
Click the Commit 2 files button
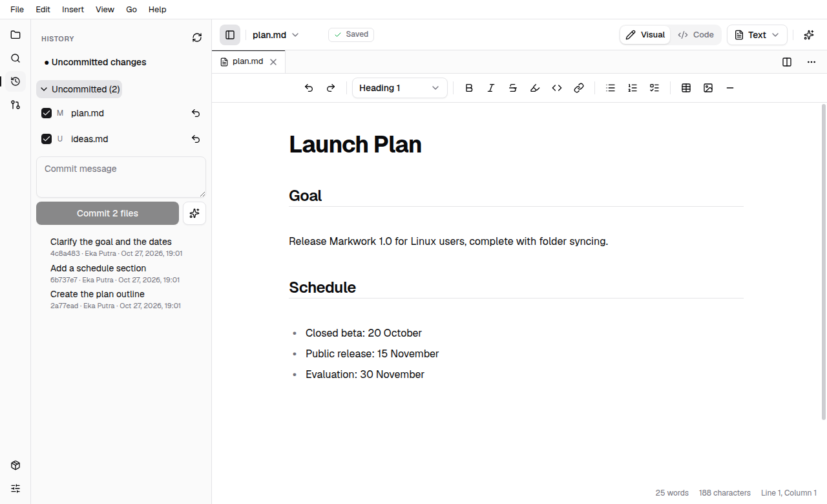pos(107,213)
